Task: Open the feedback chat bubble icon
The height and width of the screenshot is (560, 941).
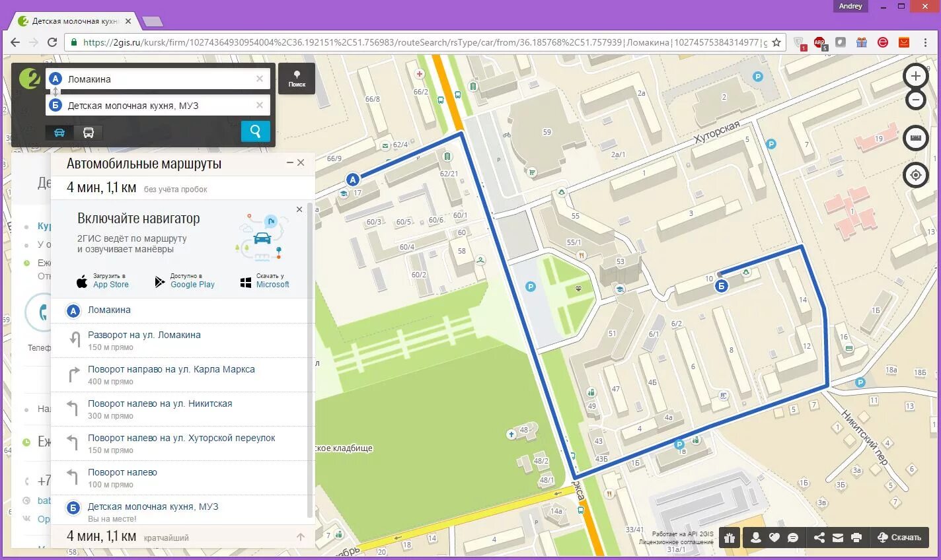Action: coord(793,538)
